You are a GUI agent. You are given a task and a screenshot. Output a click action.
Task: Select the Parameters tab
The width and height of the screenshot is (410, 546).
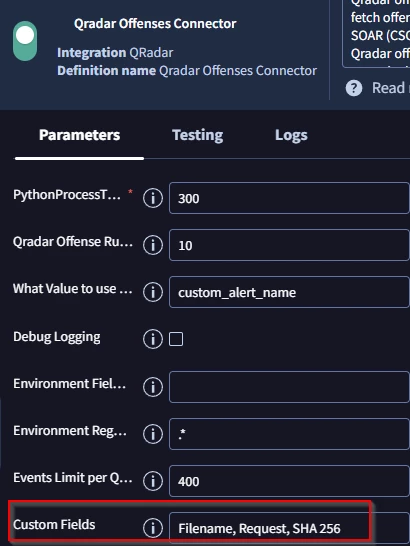(x=79, y=135)
